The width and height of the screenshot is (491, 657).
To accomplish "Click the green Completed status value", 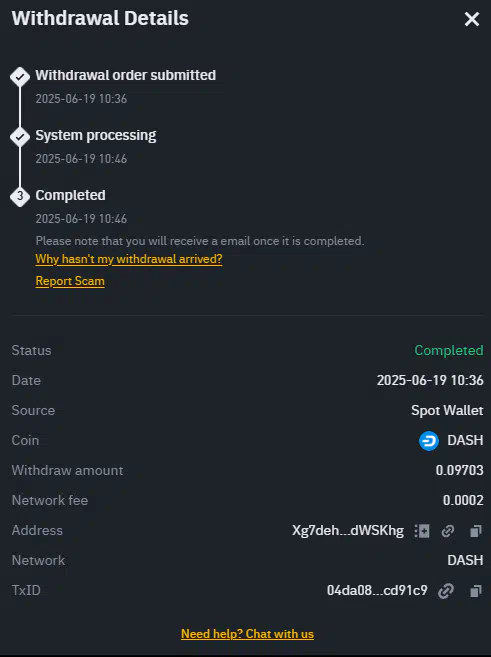I will point(449,350).
